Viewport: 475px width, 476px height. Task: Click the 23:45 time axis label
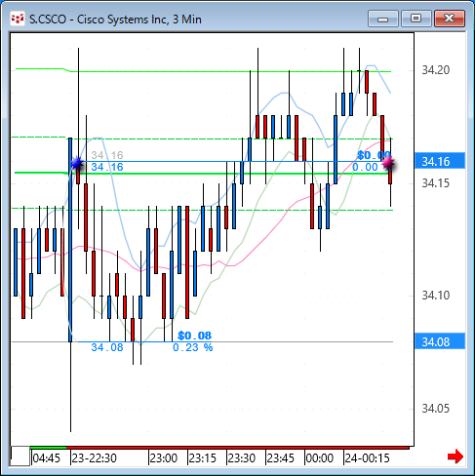[281, 458]
